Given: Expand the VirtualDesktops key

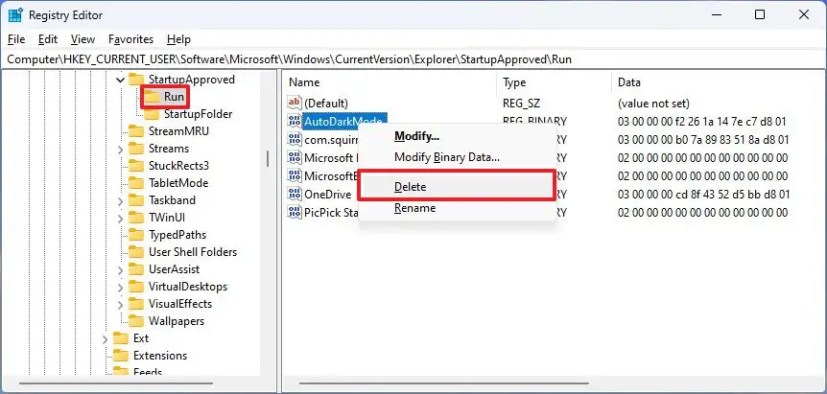Looking at the screenshot, I should [x=120, y=287].
